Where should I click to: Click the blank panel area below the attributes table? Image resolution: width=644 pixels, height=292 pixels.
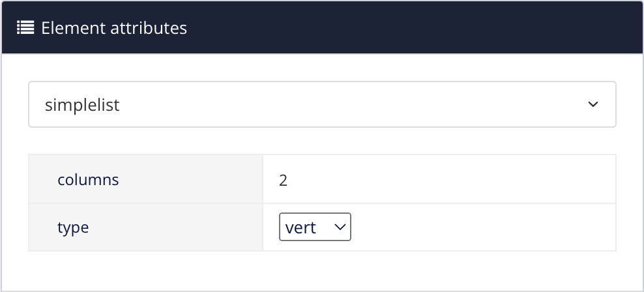tap(322, 270)
